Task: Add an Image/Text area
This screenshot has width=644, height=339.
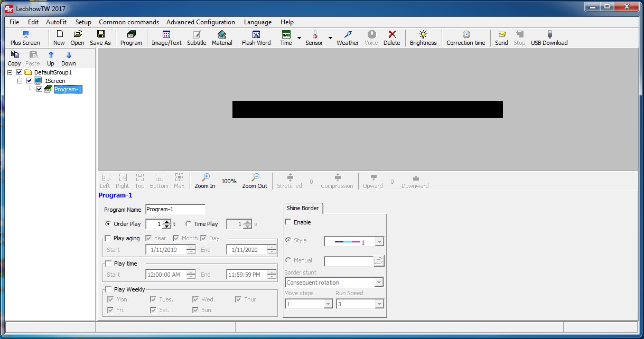Action: [166, 38]
